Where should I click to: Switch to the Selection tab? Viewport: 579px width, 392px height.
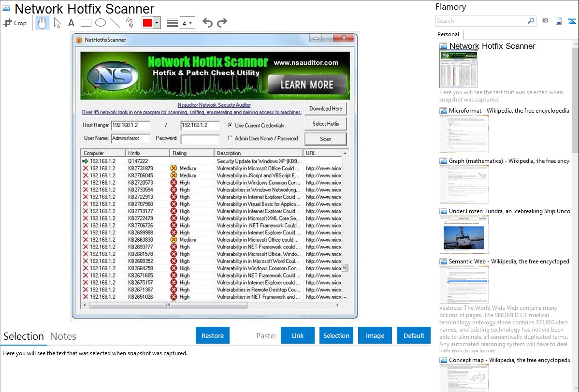(x=24, y=336)
